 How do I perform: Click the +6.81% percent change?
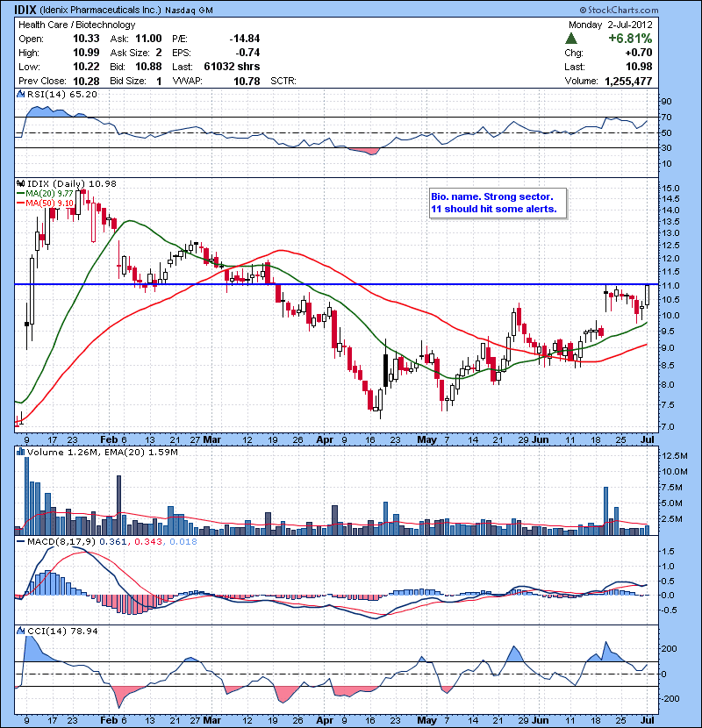click(630, 38)
